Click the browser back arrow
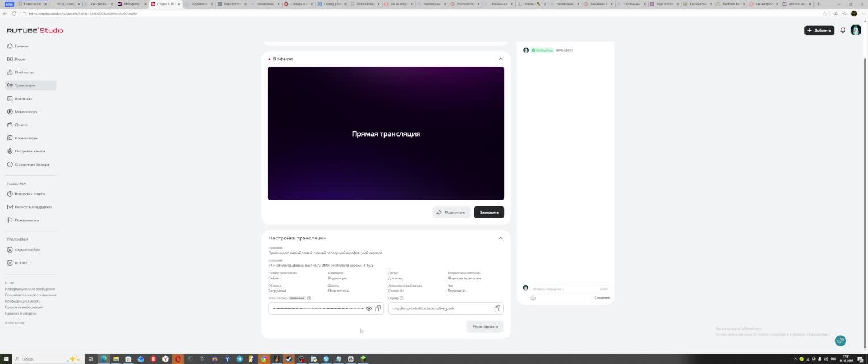Screen dimensions: 868x364 pos(5,14)
